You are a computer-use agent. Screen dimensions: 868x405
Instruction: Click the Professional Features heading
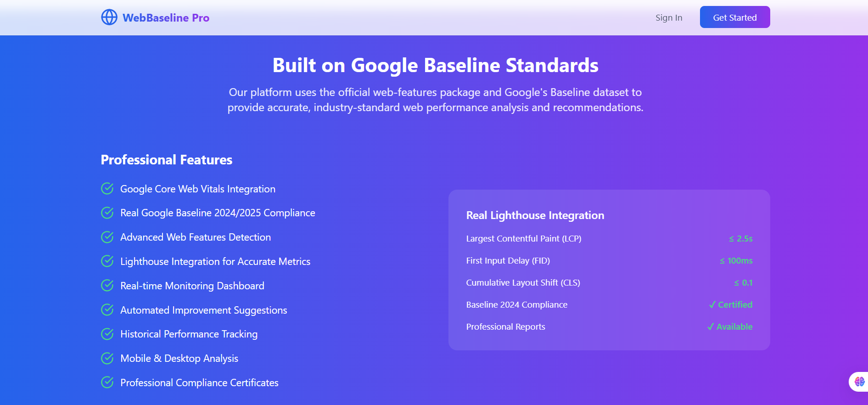pos(167,160)
